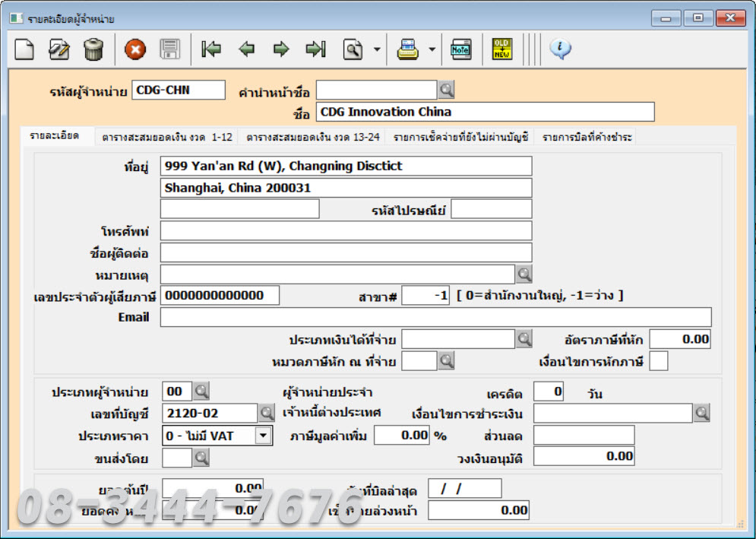Go to the next record arrow

pos(281,49)
